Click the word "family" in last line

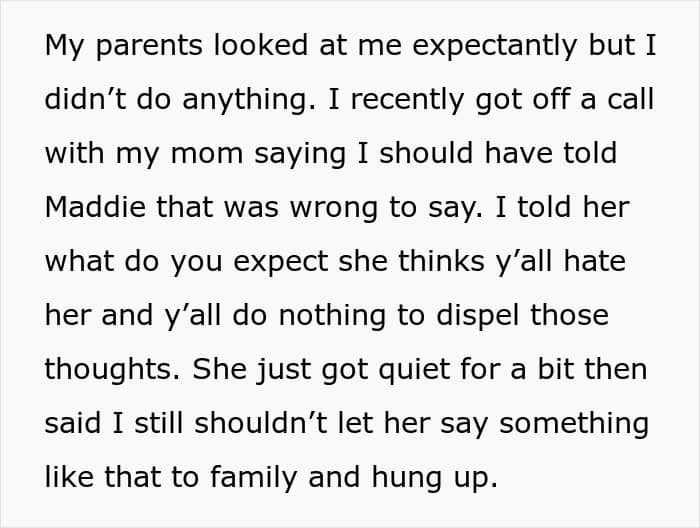253,478
